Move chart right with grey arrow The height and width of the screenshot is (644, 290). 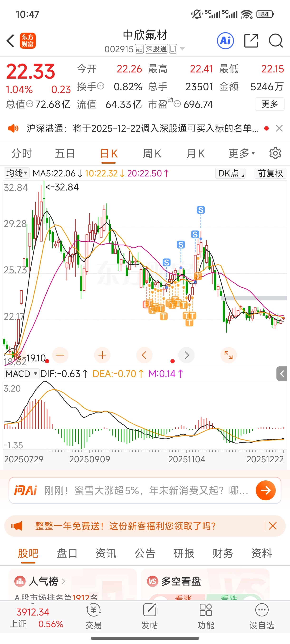coord(186,355)
